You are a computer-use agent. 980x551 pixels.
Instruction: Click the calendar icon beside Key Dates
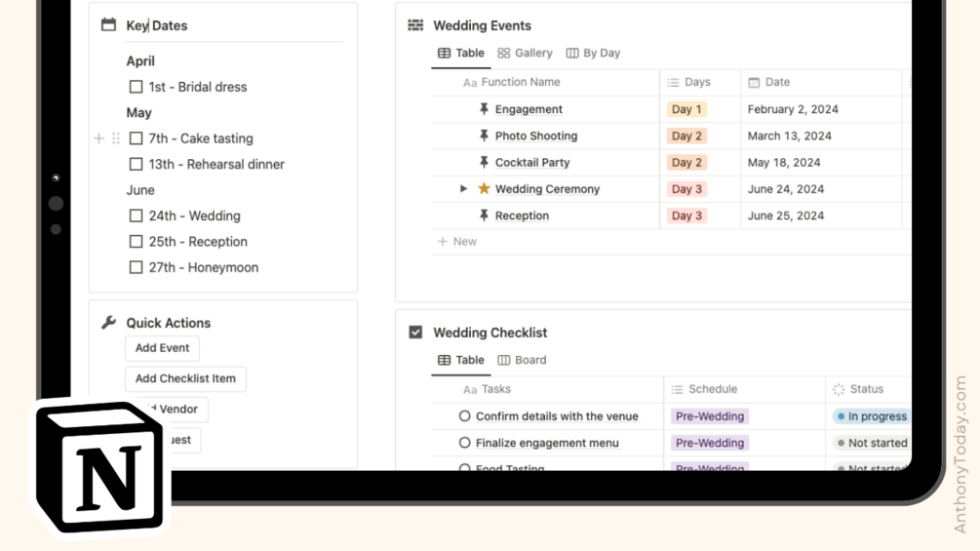point(108,25)
